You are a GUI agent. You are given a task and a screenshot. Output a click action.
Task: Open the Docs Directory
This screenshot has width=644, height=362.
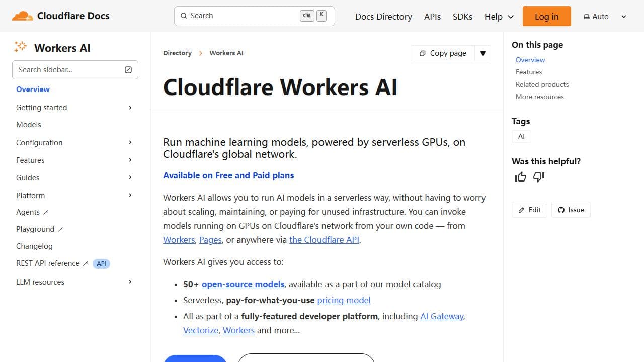(x=383, y=17)
